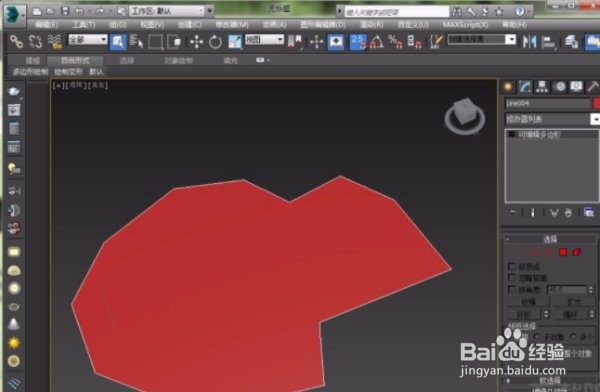Switch to the Create command panel tab
This screenshot has width=600, height=392.
coord(508,87)
